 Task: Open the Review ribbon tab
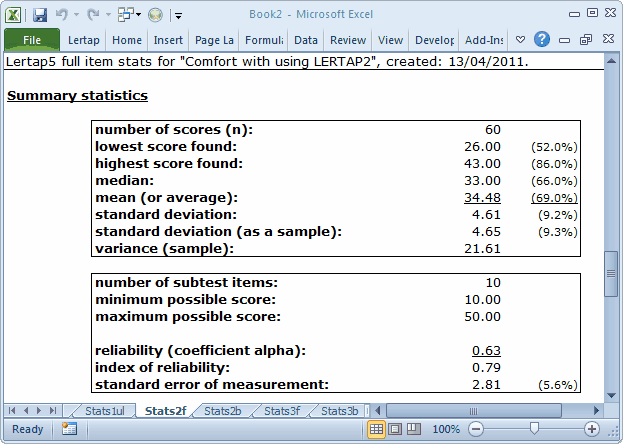pyautogui.click(x=348, y=40)
